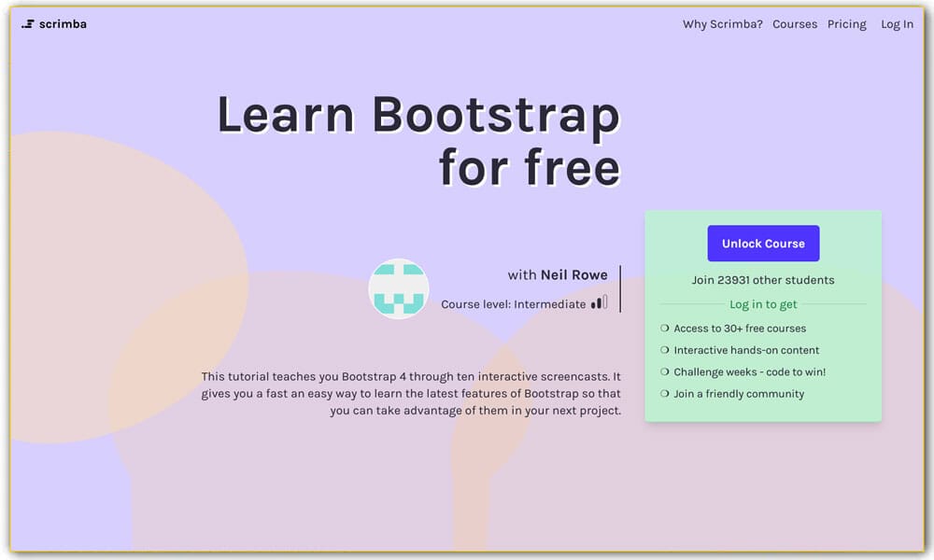Click the bullet beside 'Challenge weeks - code to win!'
Image resolution: width=934 pixels, height=560 pixels.
pos(663,371)
